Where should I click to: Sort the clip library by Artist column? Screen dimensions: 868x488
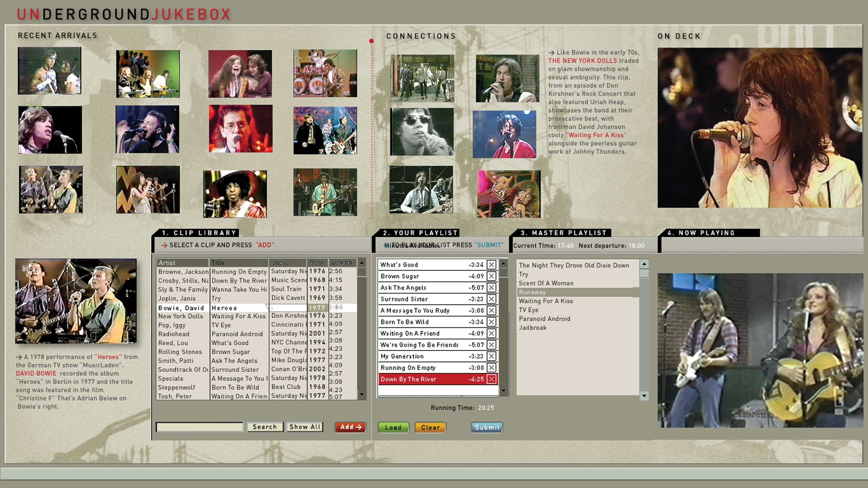182,263
